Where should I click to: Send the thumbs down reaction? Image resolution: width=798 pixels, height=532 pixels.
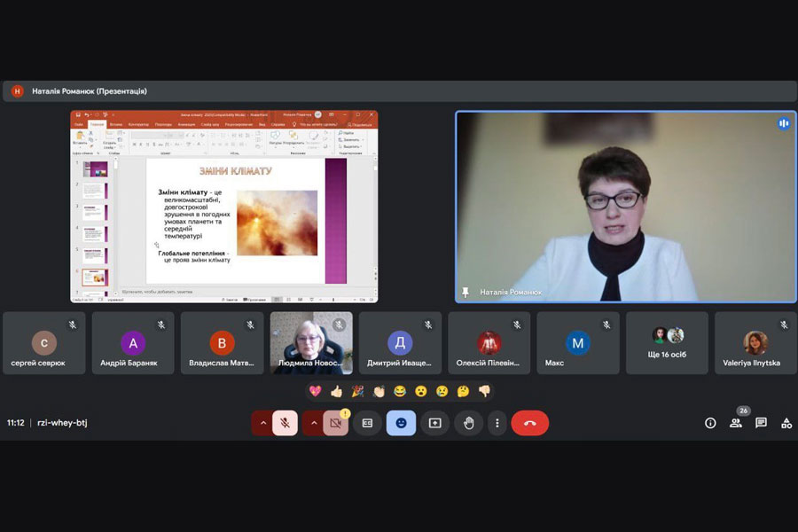[x=484, y=391]
